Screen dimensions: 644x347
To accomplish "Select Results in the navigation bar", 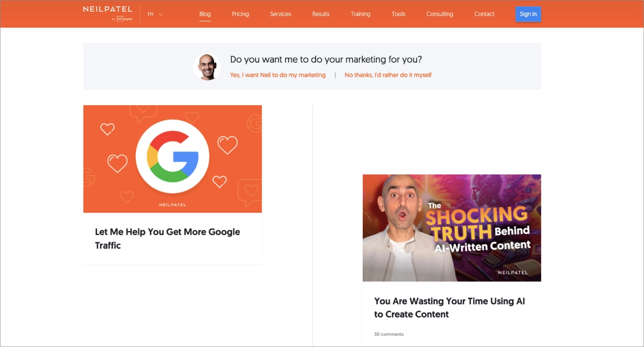I will coord(320,14).
